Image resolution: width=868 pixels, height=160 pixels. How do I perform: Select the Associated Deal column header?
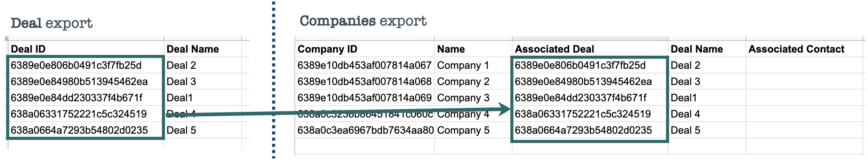click(x=554, y=49)
